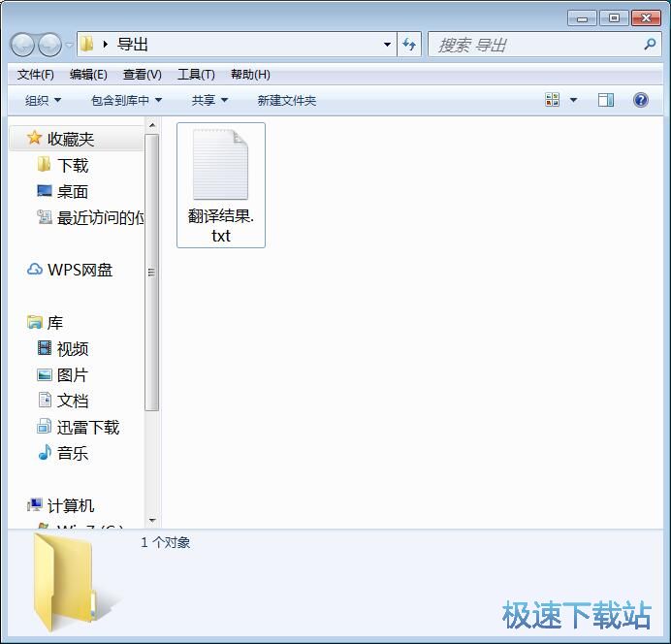This screenshot has height=644, width=671.
Task: Click the magnifier search icon
Action: pos(650,44)
